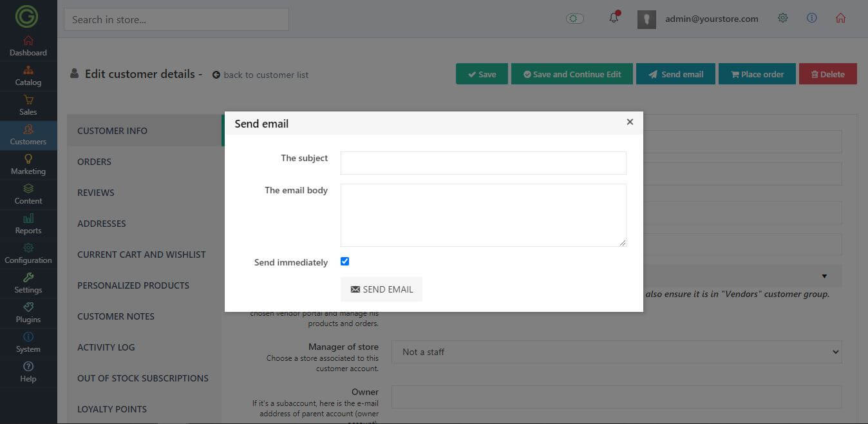Open the Customer Notes tab
This screenshot has height=424, width=868.
[144, 316]
